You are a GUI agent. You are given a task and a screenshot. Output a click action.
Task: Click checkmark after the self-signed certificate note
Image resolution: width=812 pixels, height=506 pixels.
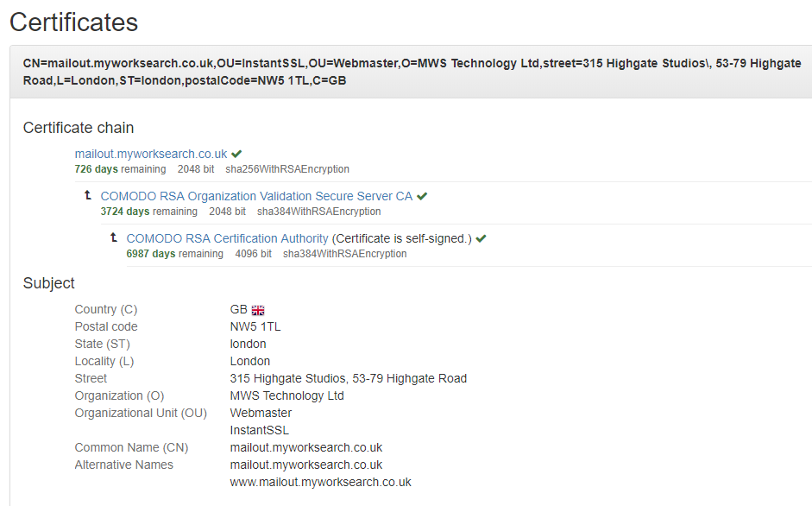481,239
